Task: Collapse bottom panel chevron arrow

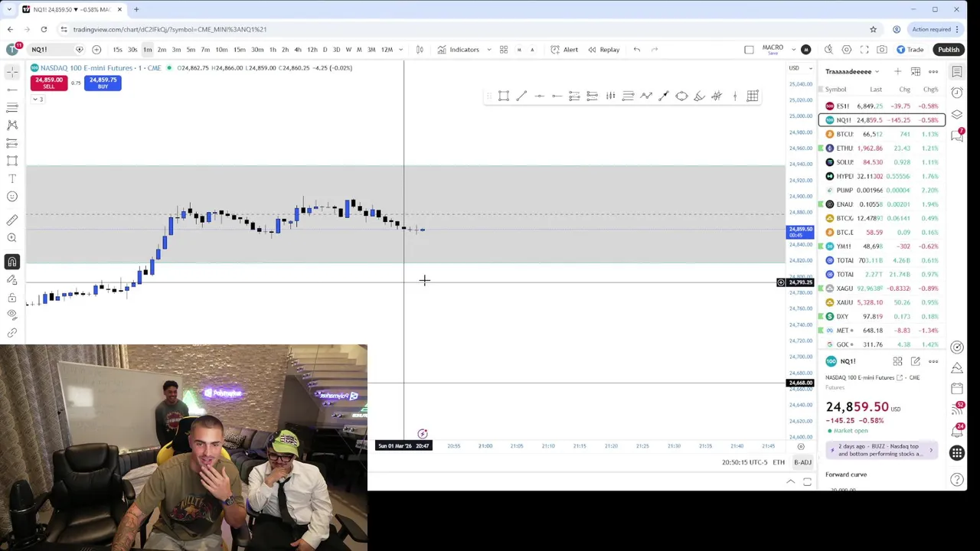Action: [x=791, y=481]
